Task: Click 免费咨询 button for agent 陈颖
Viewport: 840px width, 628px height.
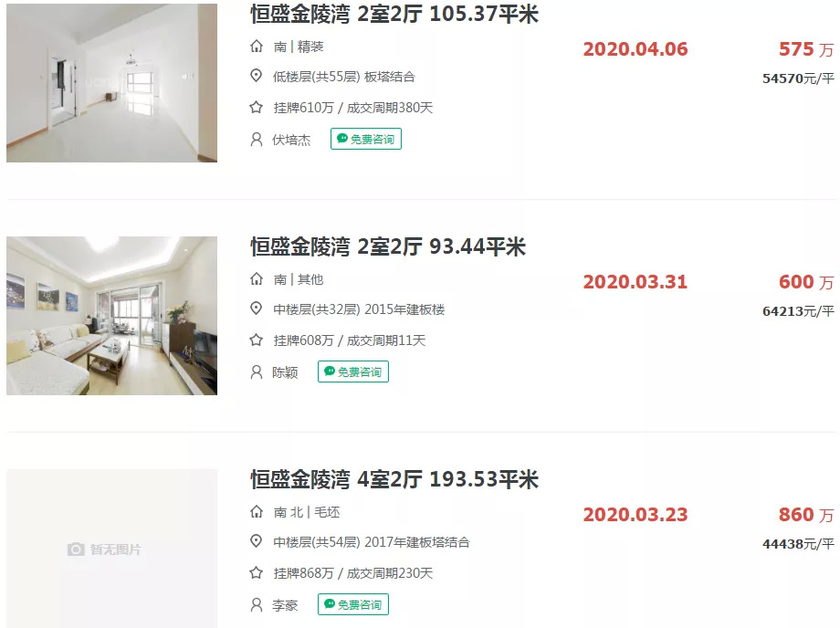Action: (353, 372)
